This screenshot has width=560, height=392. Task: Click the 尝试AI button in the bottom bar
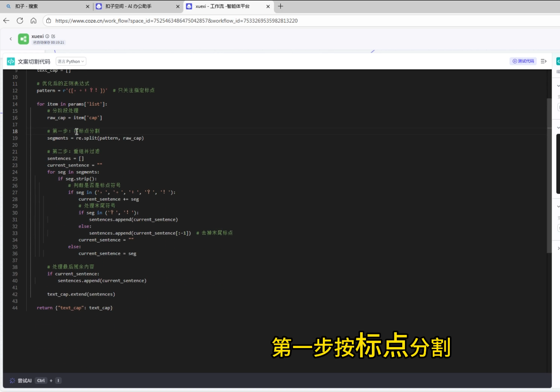click(x=24, y=381)
